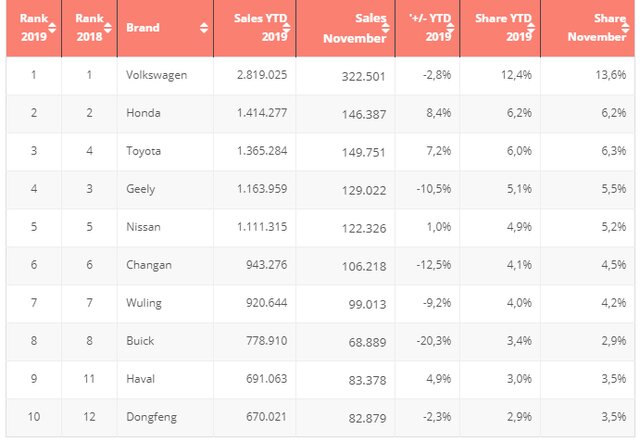Click Nissan sales YTD value 1.111.315
The height and width of the screenshot is (442, 640).
(262, 227)
